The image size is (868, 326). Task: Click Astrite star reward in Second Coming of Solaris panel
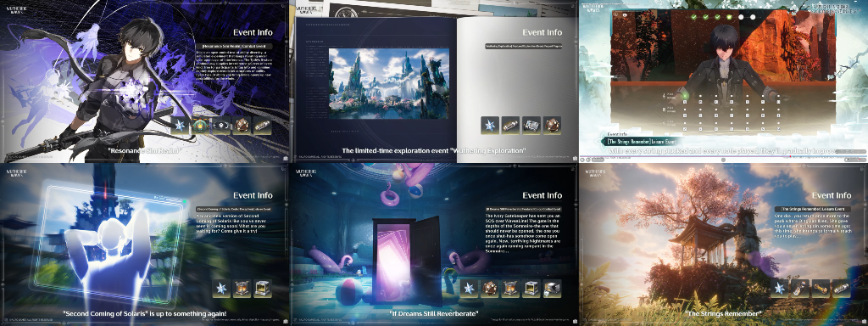coord(221,289)
